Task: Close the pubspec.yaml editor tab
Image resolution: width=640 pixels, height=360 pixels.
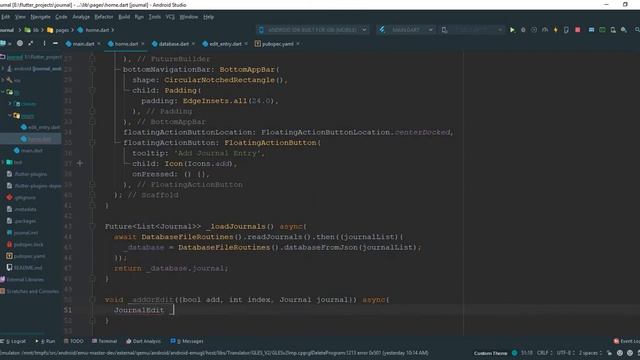Action: (x=298, y=44)
